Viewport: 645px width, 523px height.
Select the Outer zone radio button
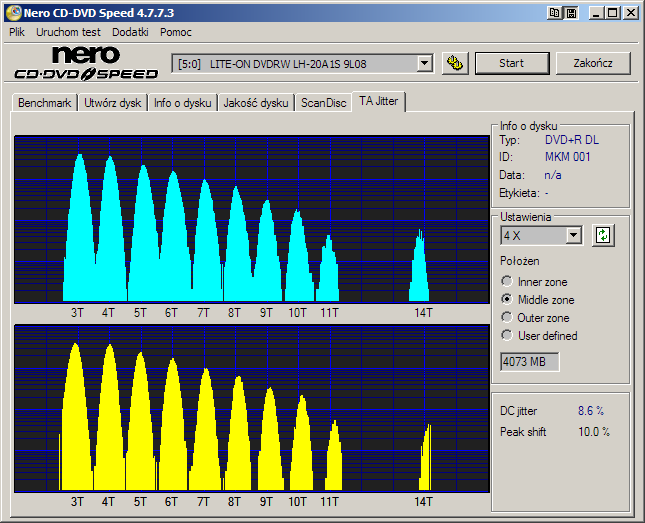(507, 317)
